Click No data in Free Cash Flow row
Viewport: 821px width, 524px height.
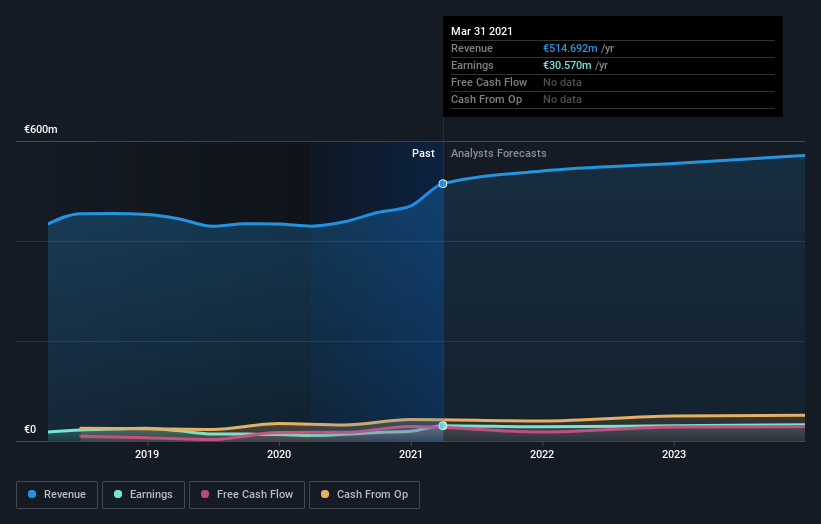pos(562,82)
